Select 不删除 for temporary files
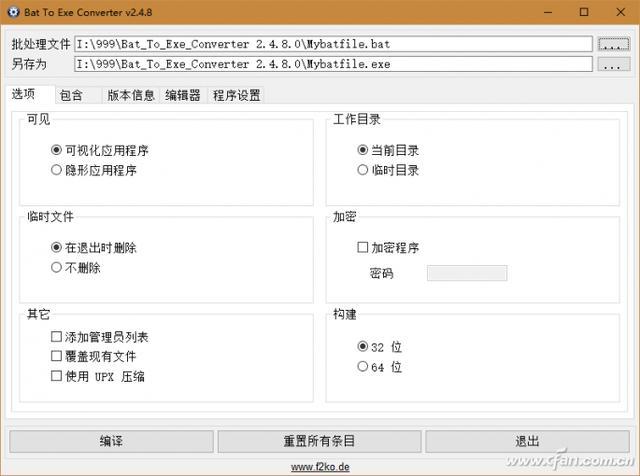 56,267
